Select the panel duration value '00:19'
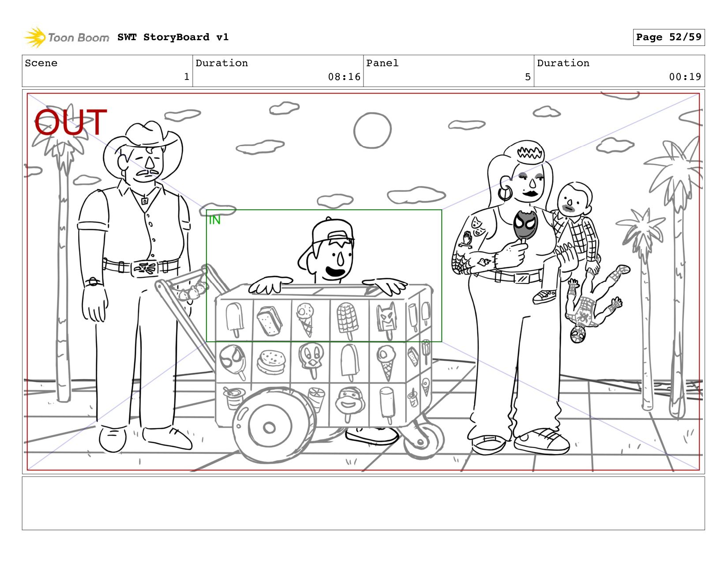728x563 pixels. 685,77
